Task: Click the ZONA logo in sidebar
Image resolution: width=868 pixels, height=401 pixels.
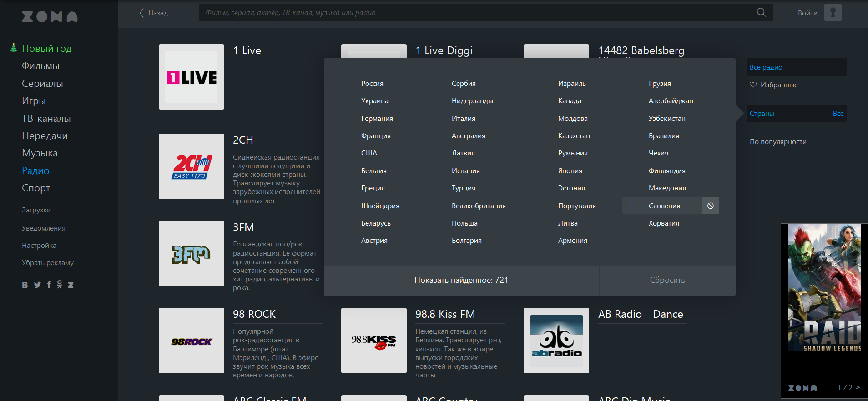Action: click(50, 17)
